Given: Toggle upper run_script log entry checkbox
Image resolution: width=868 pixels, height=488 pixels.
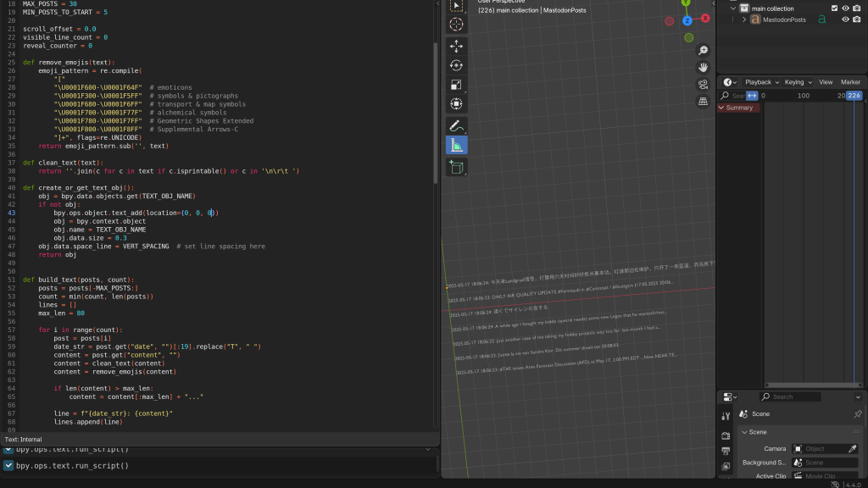Looking at the screenshot, I should pos(8,449).
